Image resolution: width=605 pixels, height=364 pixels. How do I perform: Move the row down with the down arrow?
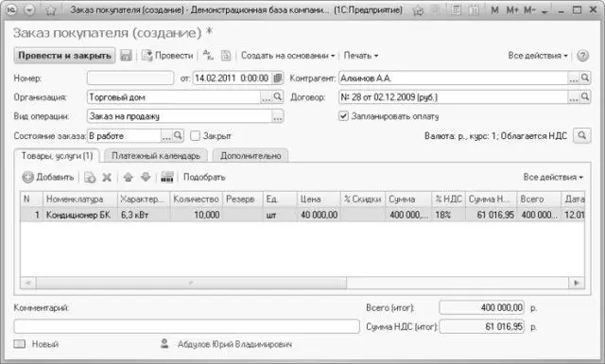146,177
